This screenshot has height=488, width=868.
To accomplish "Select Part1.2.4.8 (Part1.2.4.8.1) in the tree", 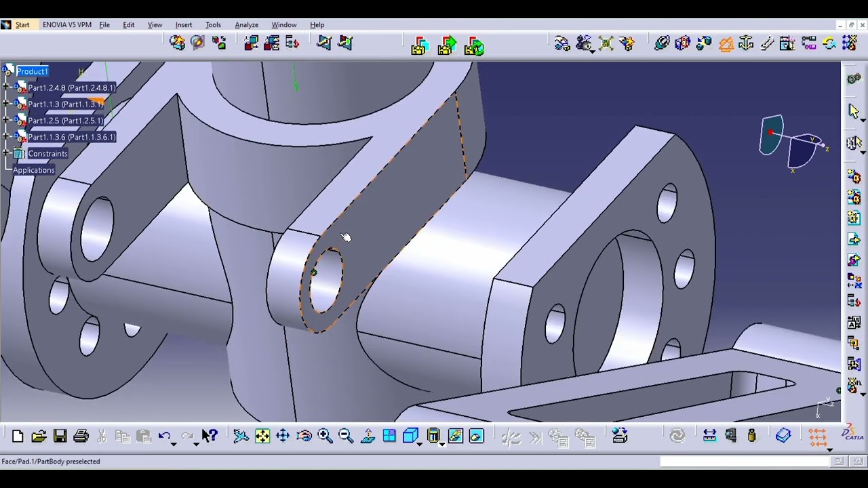I will click(x=71, y=87).
